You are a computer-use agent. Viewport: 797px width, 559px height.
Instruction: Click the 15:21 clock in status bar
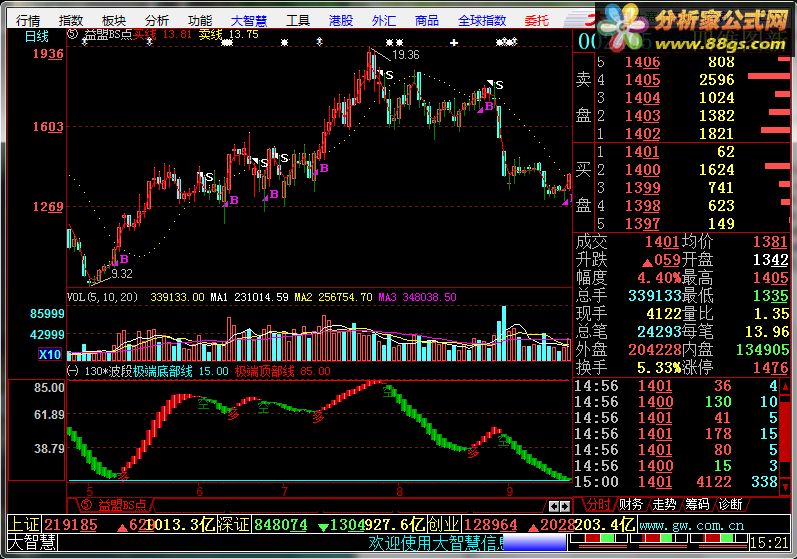[x=769, y=543]
